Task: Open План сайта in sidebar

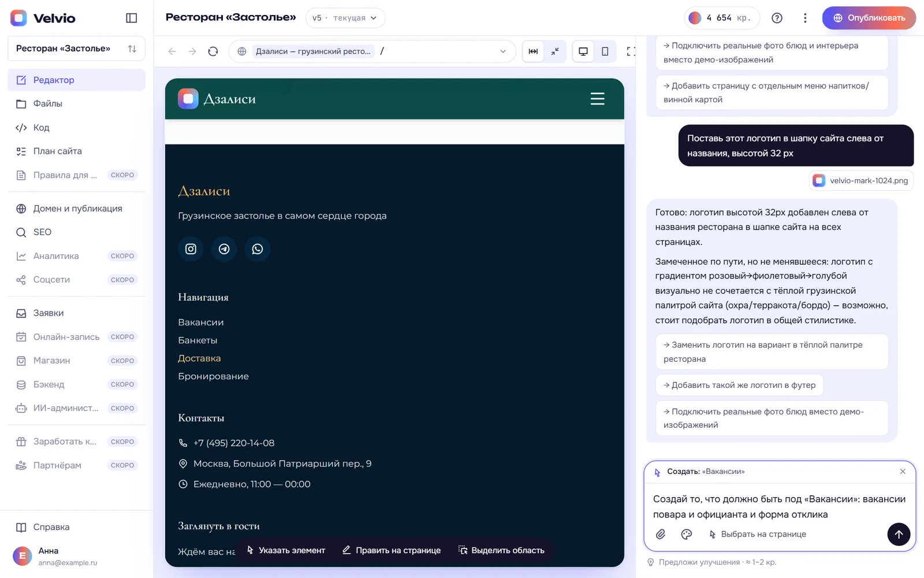Action: point(76,151)
